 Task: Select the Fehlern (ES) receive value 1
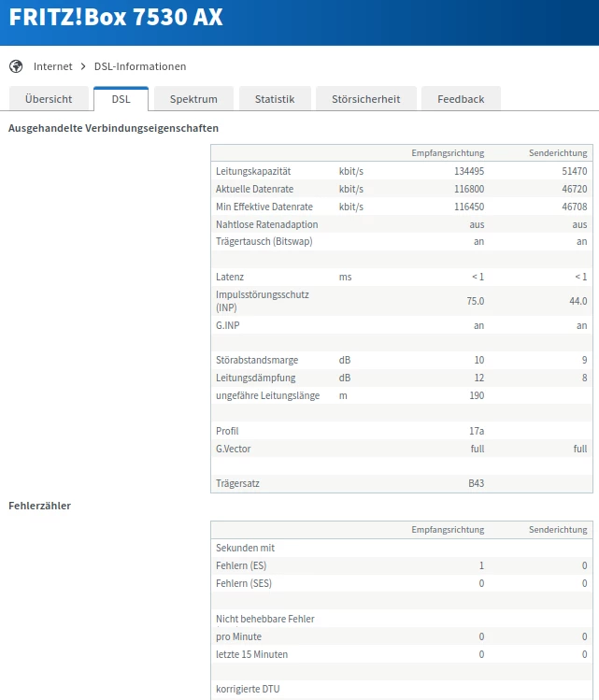(x=481, y=565)
